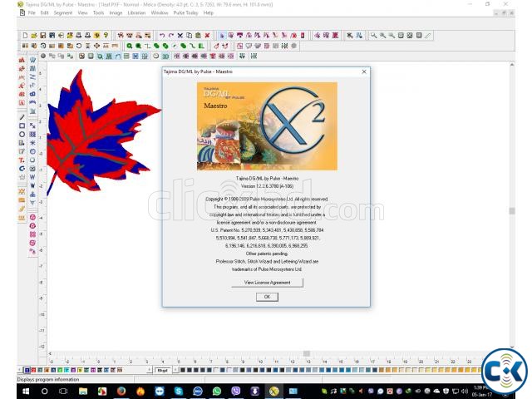Click the vertical scrollbar thumb
The height and width of the screenshot is (399, 532).
[x=512, y=210]
